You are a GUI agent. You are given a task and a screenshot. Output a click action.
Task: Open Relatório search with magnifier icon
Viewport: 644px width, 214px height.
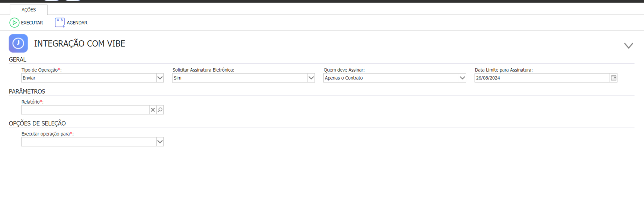(160, 110)
